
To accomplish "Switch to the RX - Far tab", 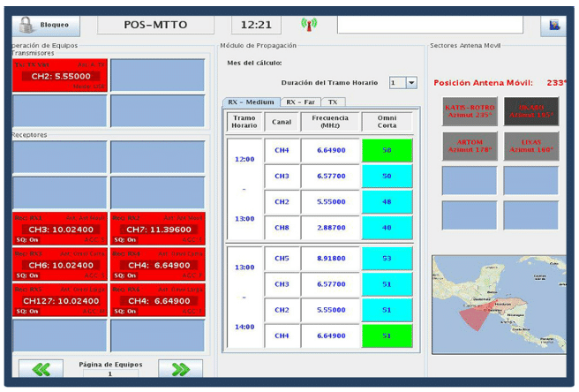I will point(301,102).
